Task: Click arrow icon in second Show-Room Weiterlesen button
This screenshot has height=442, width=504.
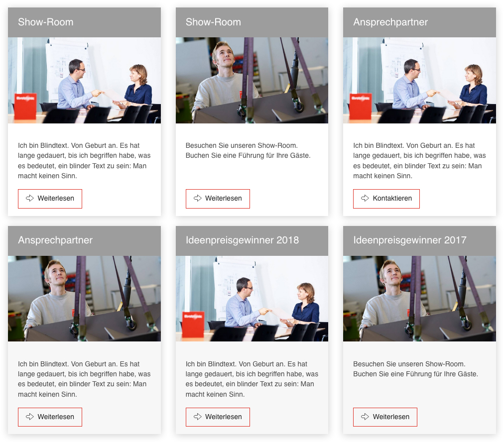Action: tap(198, 198)
